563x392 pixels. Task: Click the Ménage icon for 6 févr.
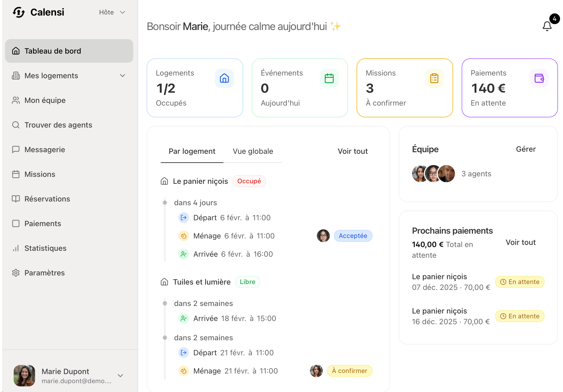184,236
